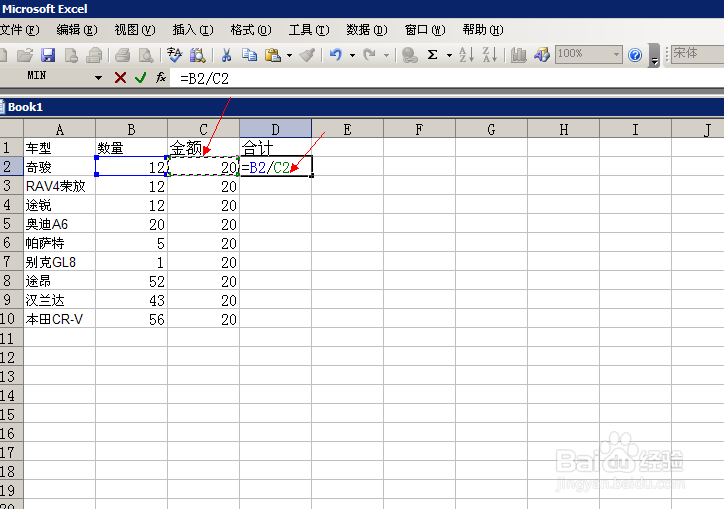Open the Paste options dropdown arrow
The width and height of the screenshot is (724, 509).
click(290, 55)
